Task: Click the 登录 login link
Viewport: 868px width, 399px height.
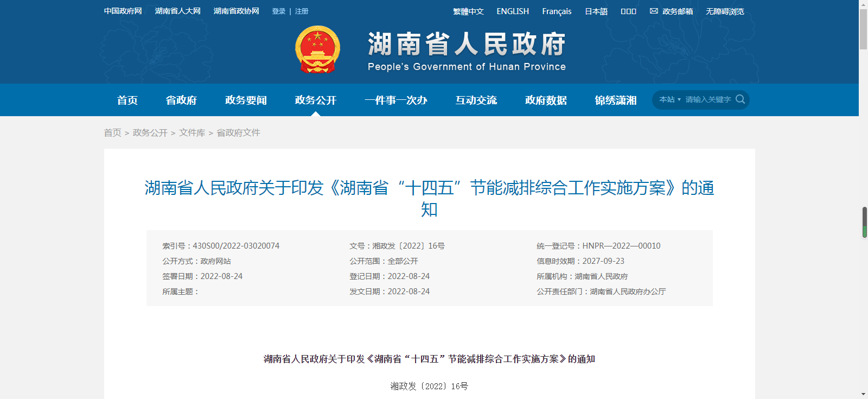Action: tap(279, 11)
